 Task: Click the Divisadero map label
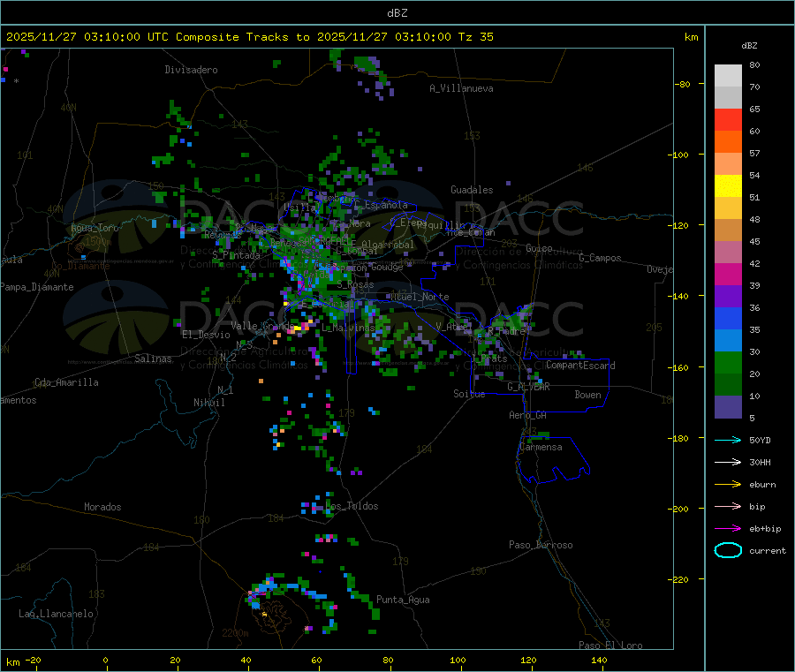tap(191, 70)
